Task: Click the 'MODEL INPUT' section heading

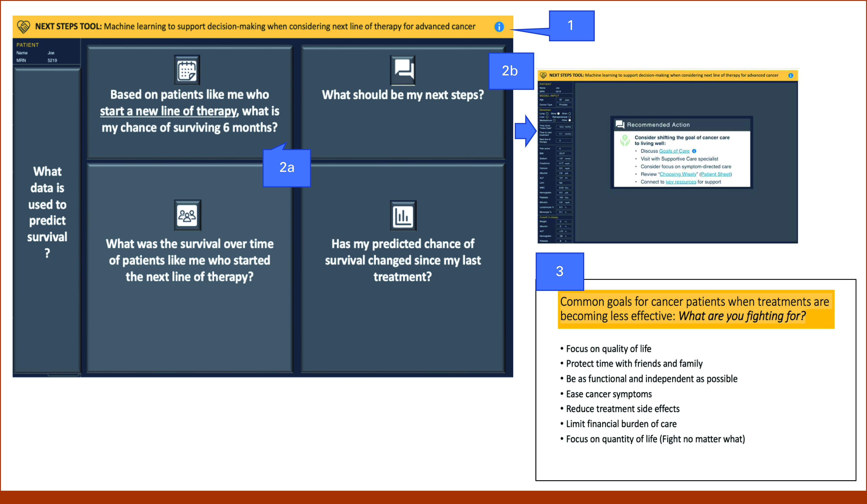Action: (x=549, y=96)
